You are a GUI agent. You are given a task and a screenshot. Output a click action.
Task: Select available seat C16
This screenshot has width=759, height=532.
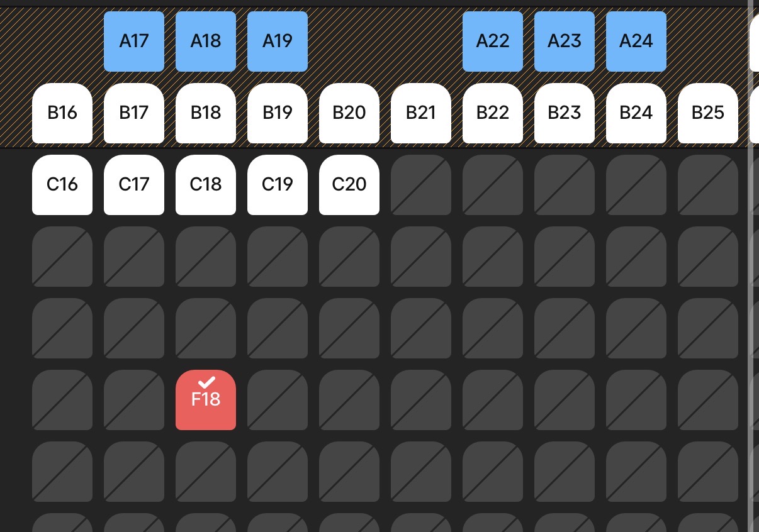coord(62,185)
